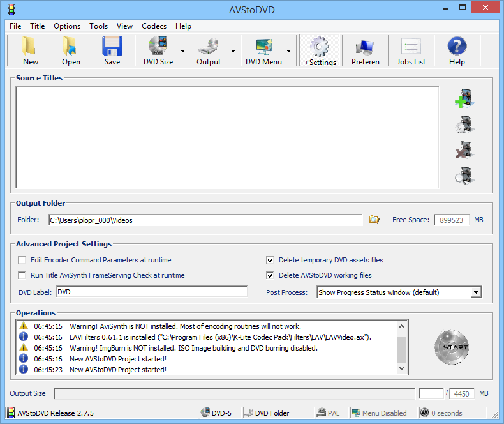Screen dimensions: 504x424
Task: Open the Post Process combo box
Action: (x=399, y=292)
